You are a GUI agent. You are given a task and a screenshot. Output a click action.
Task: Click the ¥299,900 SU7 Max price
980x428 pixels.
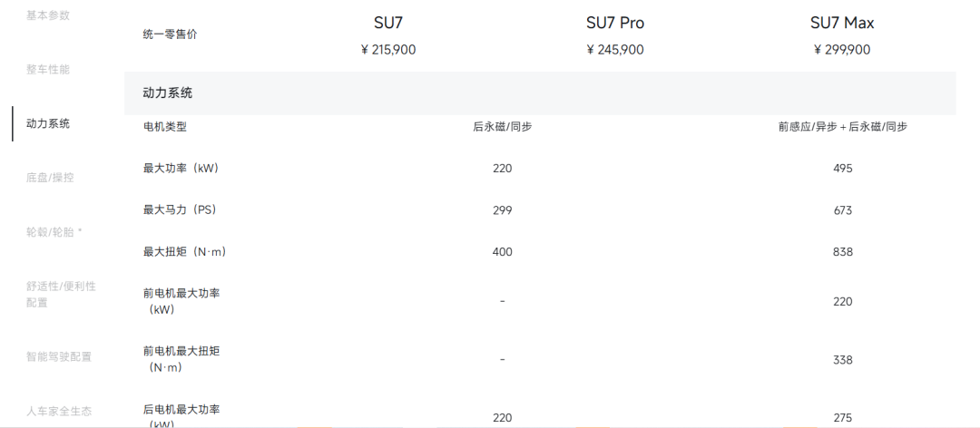point(842,50)
